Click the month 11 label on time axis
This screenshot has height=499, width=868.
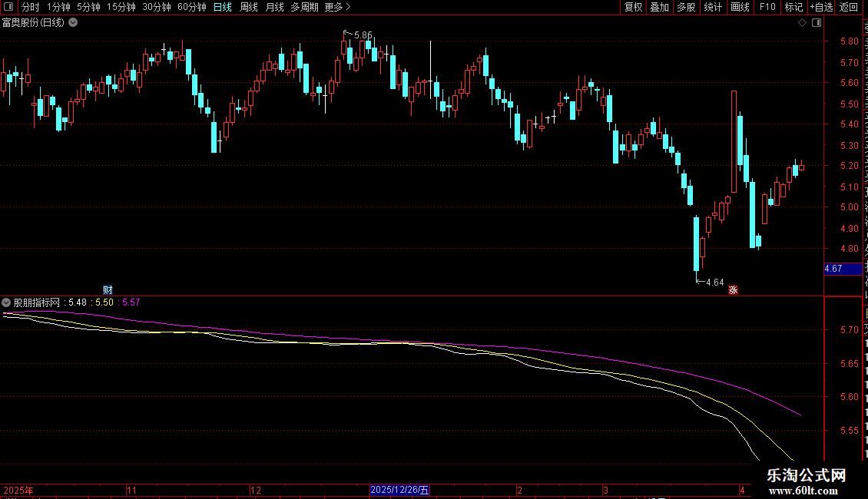(x=132, y=490)
